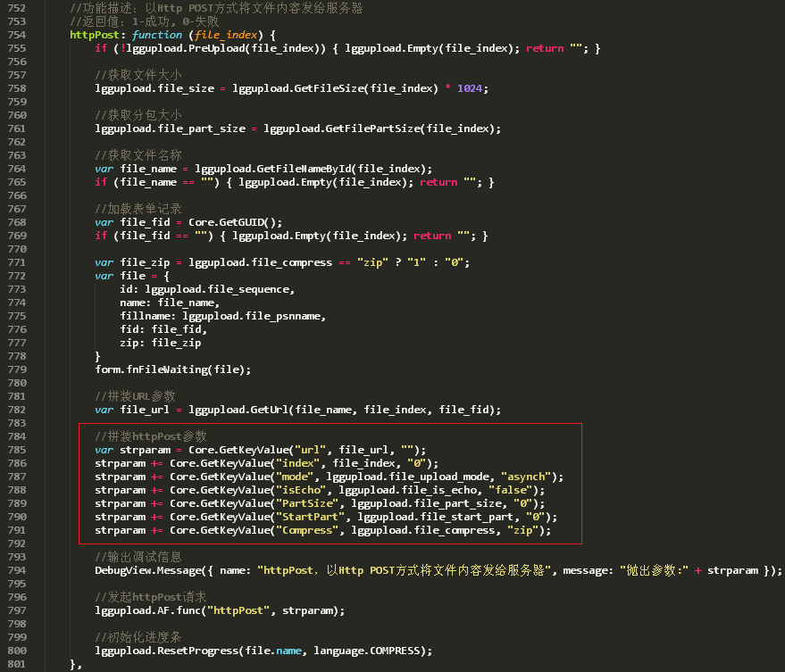Click the //返回值 comment on line 753

[x=144, y=21]
